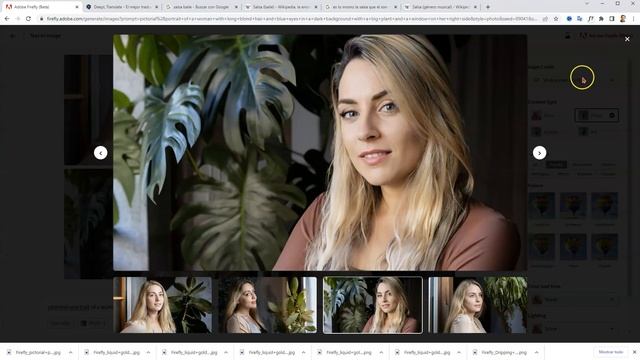Open the browser side panel

(x=611, y=19)
